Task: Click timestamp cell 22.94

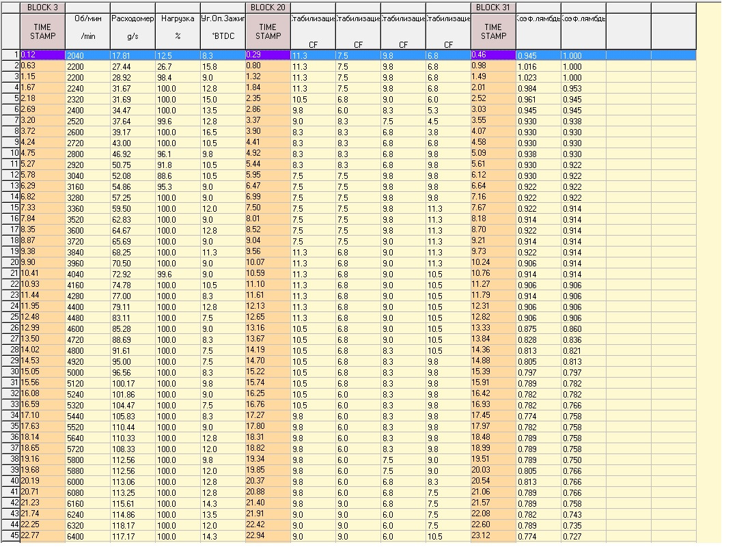Action: point(268,536)
